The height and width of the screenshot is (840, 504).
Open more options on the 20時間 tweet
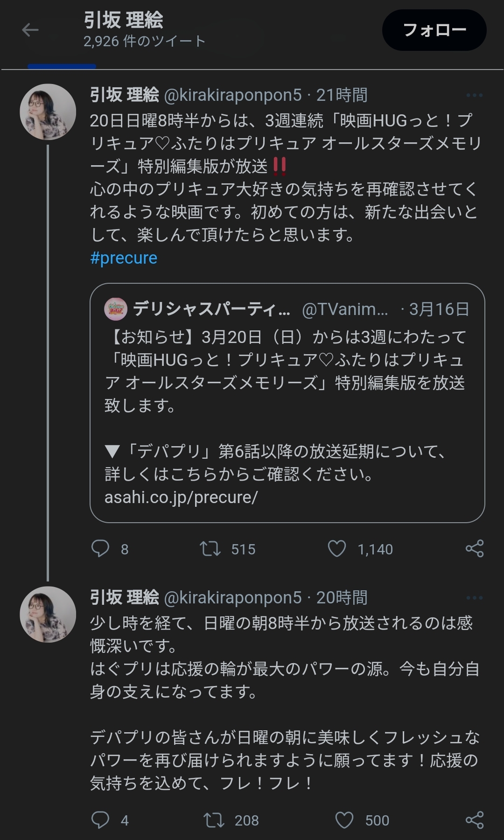pyautogui.click(x=474, y=598)
